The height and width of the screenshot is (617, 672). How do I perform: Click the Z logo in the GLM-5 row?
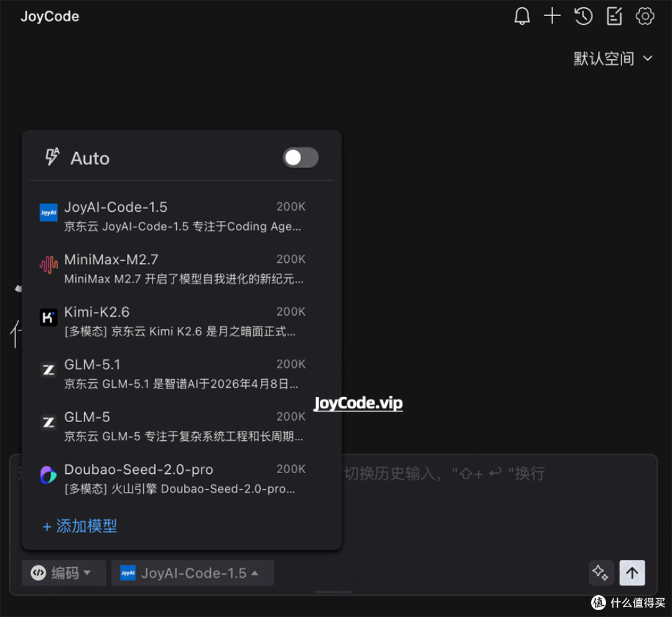[49, 422]
